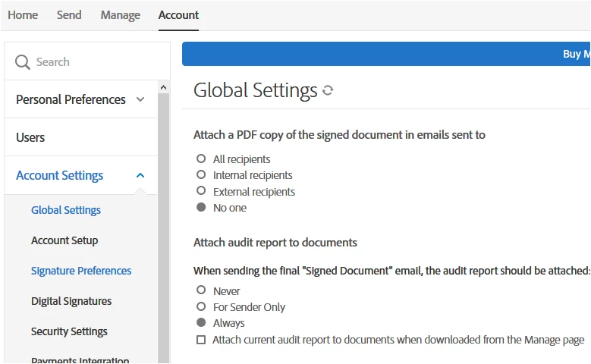Open Digital Signatures in sidebar

pyautogui.click(x=71, y=301)
